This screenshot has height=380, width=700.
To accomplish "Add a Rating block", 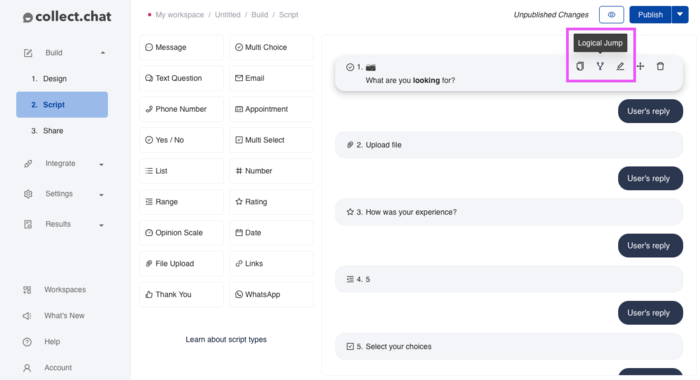I will point(271,202).
